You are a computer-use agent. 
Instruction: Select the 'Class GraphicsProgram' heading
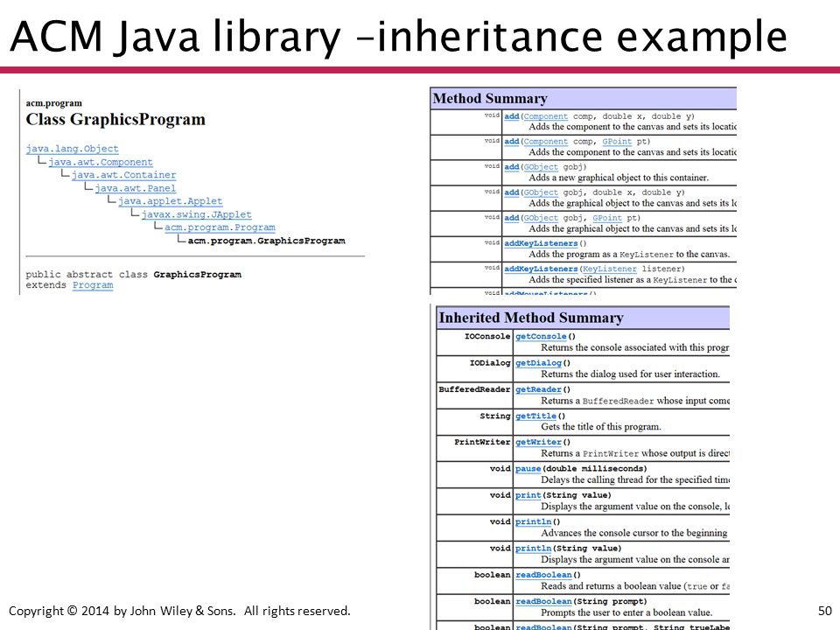(x=115, y=120)
